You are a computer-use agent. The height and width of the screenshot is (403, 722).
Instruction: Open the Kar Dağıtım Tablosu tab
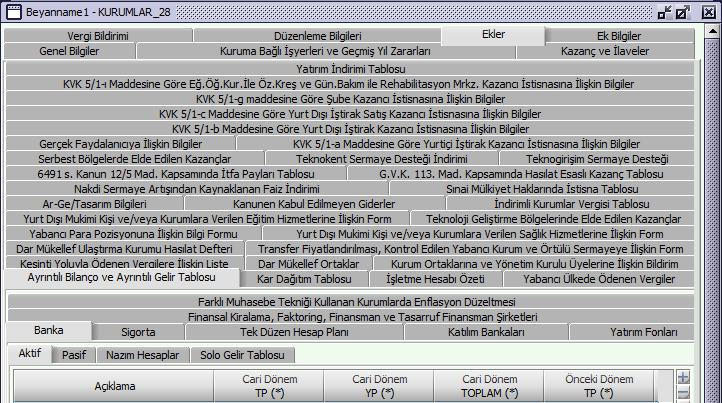tap(304, 279)
